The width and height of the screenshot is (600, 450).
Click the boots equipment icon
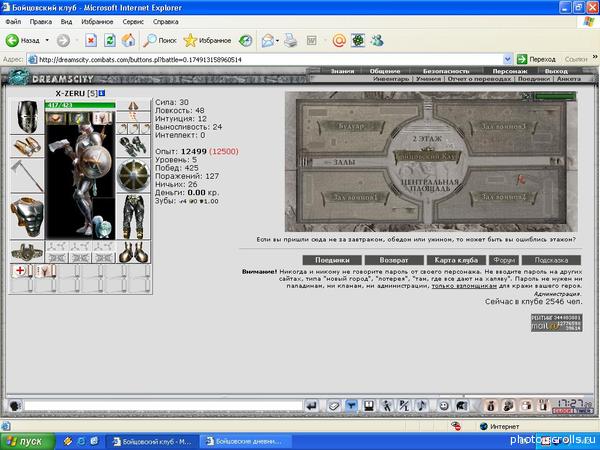pos(133,252)
